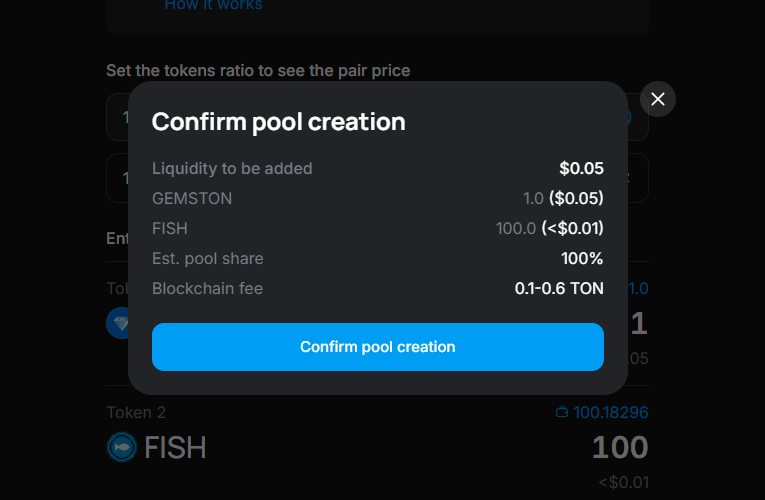Screen dimensions: 765x500
Task: Click the Blockchain fee 0.1-0.6 TON value
Action: (558, 288)
